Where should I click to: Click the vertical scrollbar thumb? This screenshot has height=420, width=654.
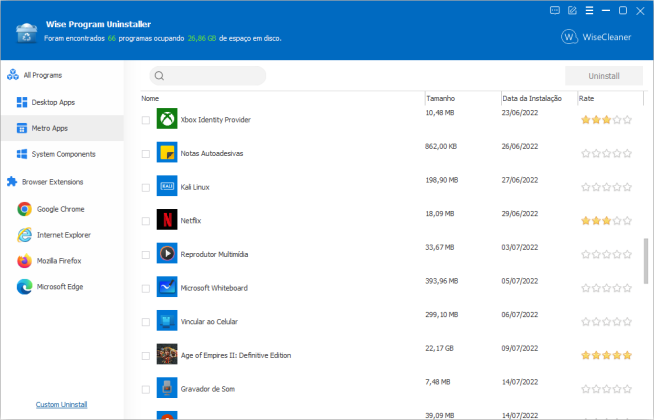[x=646, y=261]
